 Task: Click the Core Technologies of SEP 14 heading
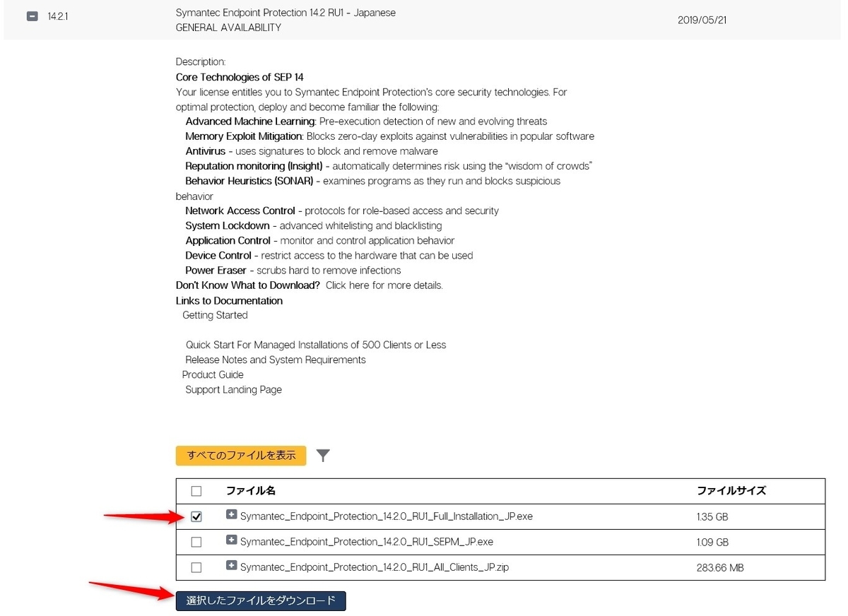240,77
